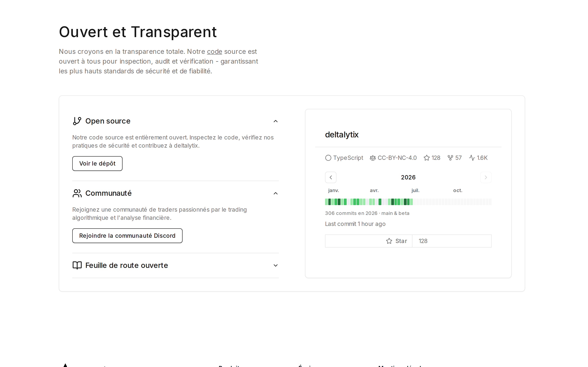Click the license scale icon CC-BY-NC-4.0
Screen dimensions: 588x367
coord(373,158)
